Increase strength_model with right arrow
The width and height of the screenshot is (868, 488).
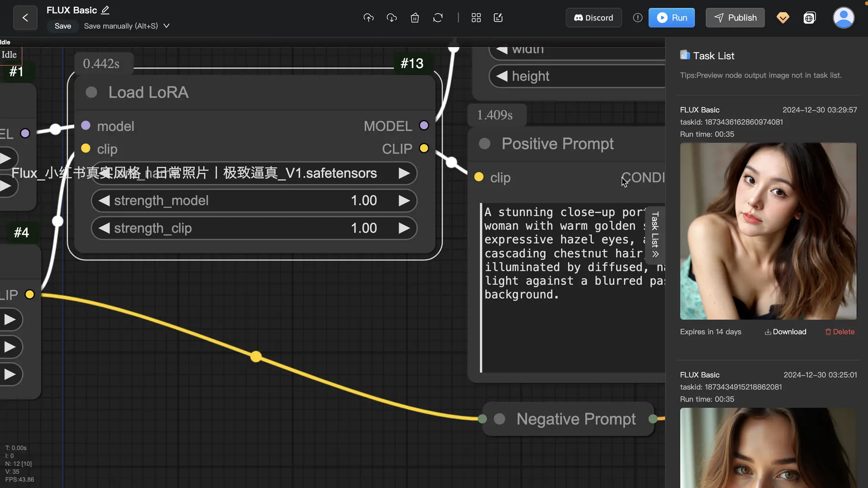(404, 200)
